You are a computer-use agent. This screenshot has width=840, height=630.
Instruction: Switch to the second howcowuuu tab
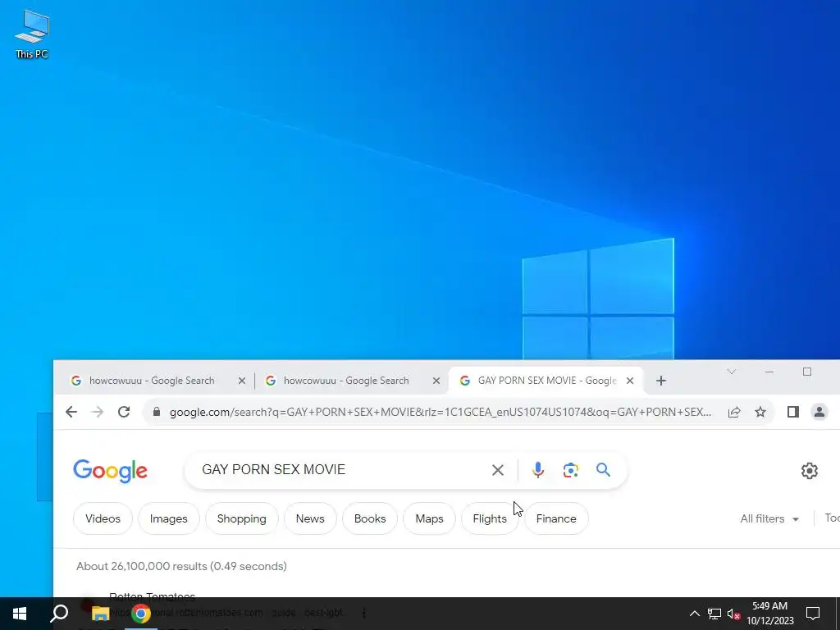click(x=346, y=381)
